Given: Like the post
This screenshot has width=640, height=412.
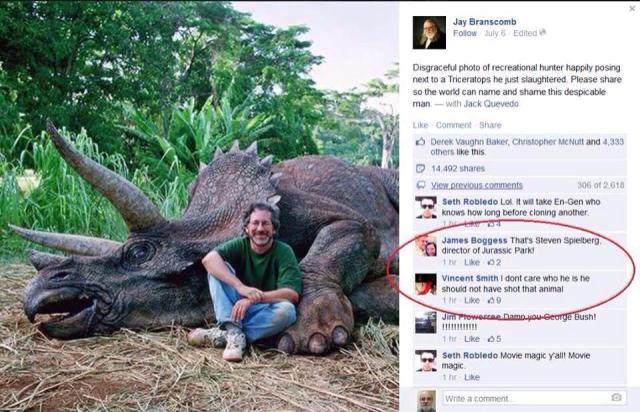Looking at the screenshot, I should [420, 125].
